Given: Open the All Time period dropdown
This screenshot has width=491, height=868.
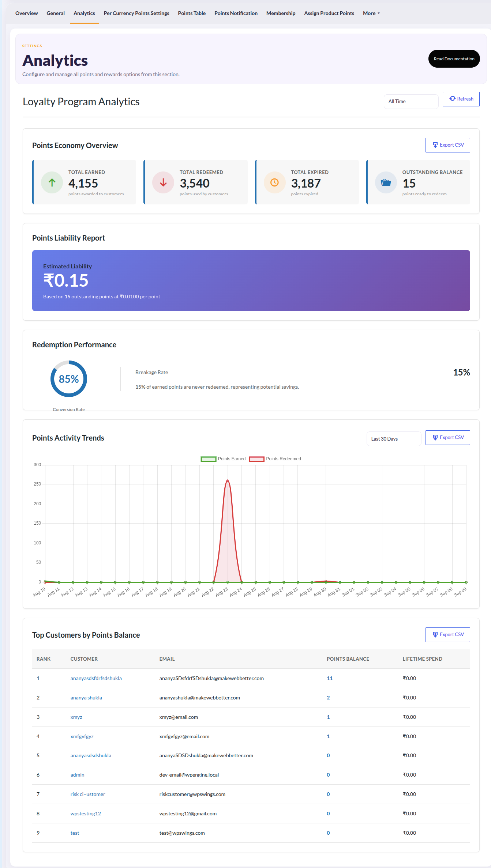Looking at the screenshot, I should pos(411,101).
